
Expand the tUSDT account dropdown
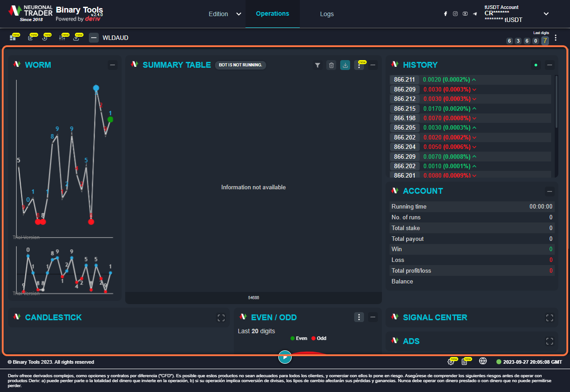[x=546, y=14]
